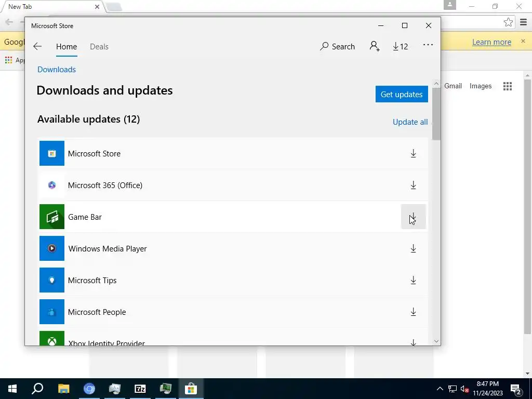This screenshot has width=532, height=399.
Task: Download the Game Bar update
Action: pyautogui.click(x=413, y=217)
